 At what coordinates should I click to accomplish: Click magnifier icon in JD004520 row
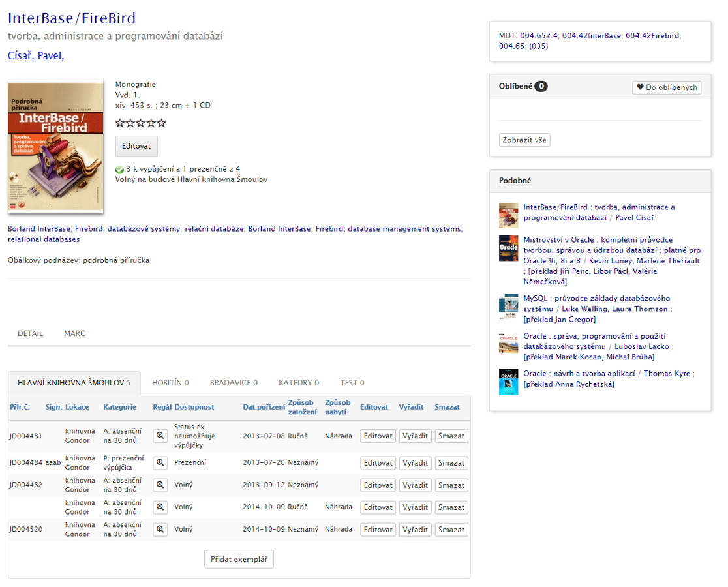(160, 530)
